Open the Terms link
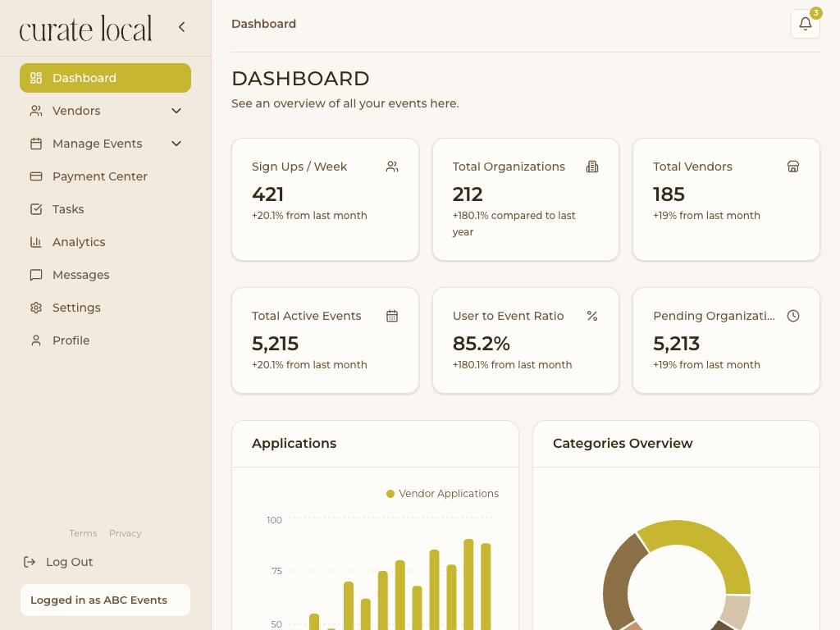 tap(83, 533)
